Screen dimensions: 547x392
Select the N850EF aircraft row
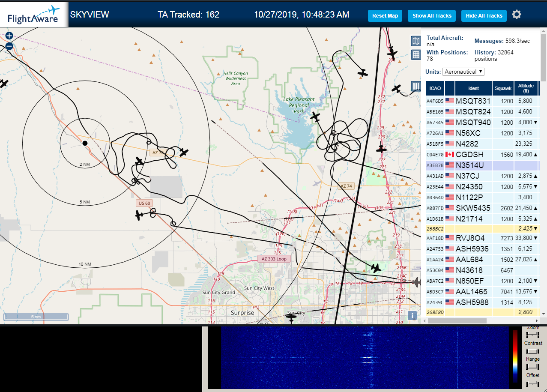tap(482, 281)
